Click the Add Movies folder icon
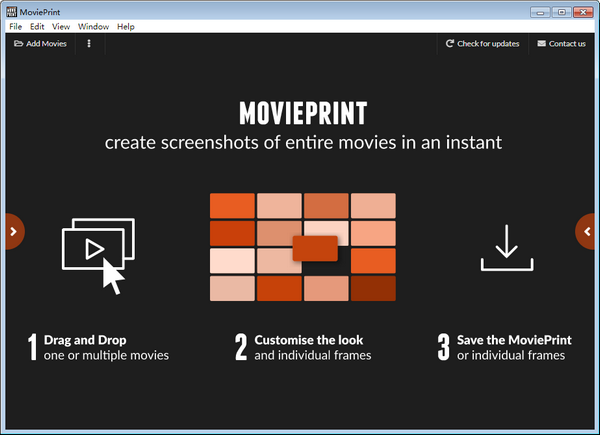 (19, 44)
